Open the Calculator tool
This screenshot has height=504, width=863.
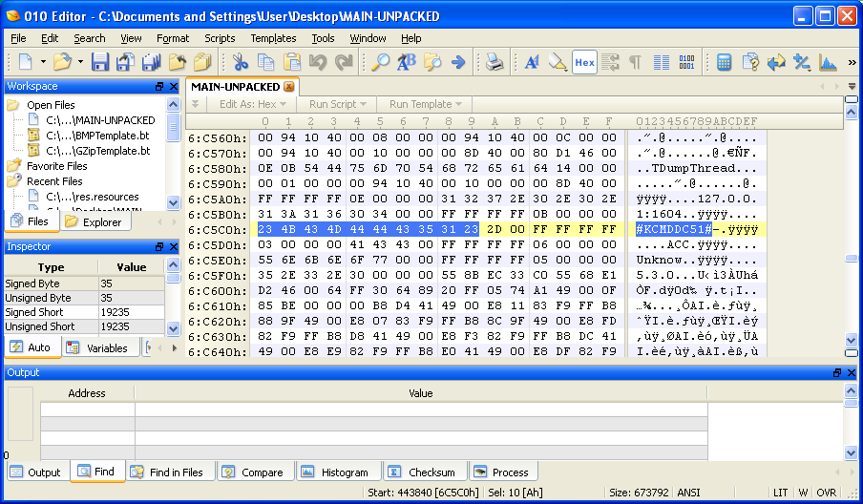725,63
